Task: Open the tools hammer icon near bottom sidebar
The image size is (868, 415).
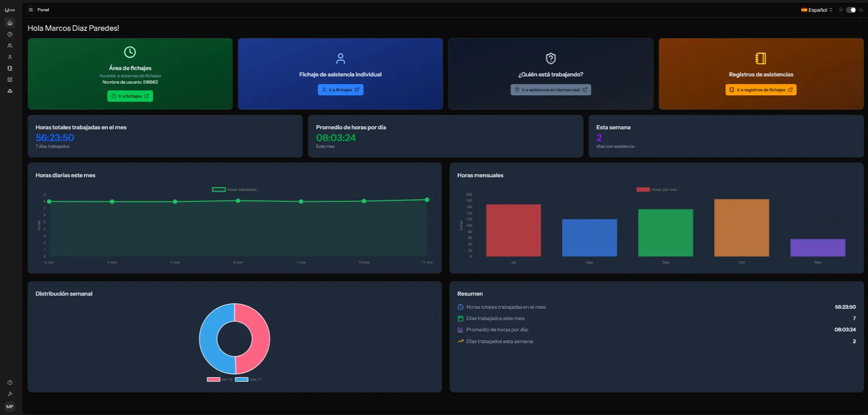Action: pos(10,394)
